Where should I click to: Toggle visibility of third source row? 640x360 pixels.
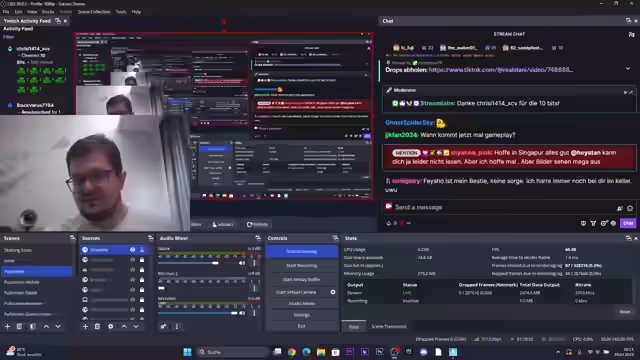click(132, 270)
